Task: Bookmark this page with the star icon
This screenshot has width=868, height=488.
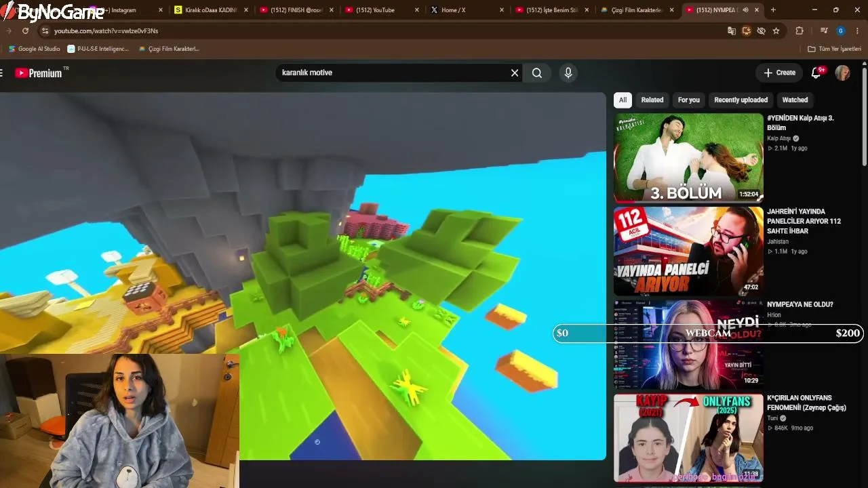Action: point(776,30)
